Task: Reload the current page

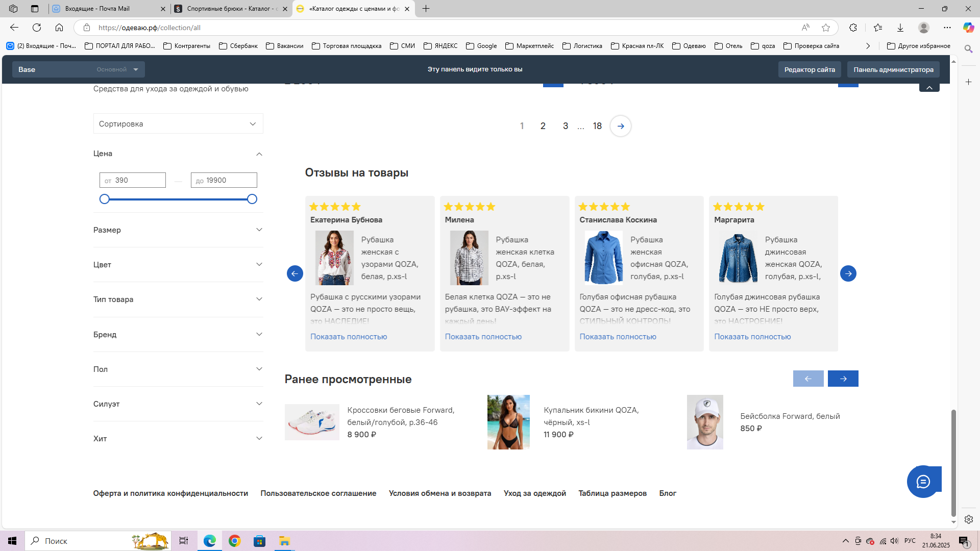Action: coord(37,28)
